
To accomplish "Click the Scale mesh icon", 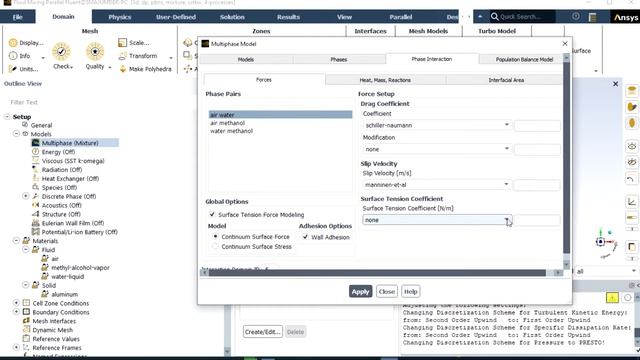I will point(122,43).
